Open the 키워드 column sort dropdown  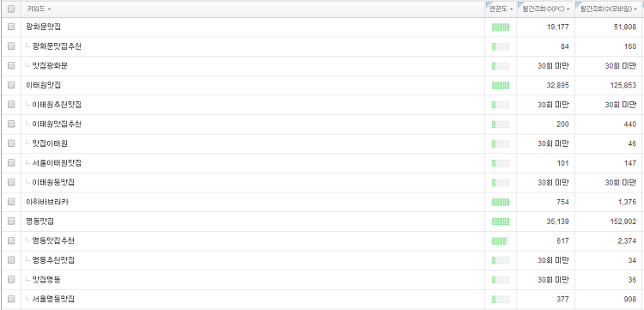(x=50, y=9)
